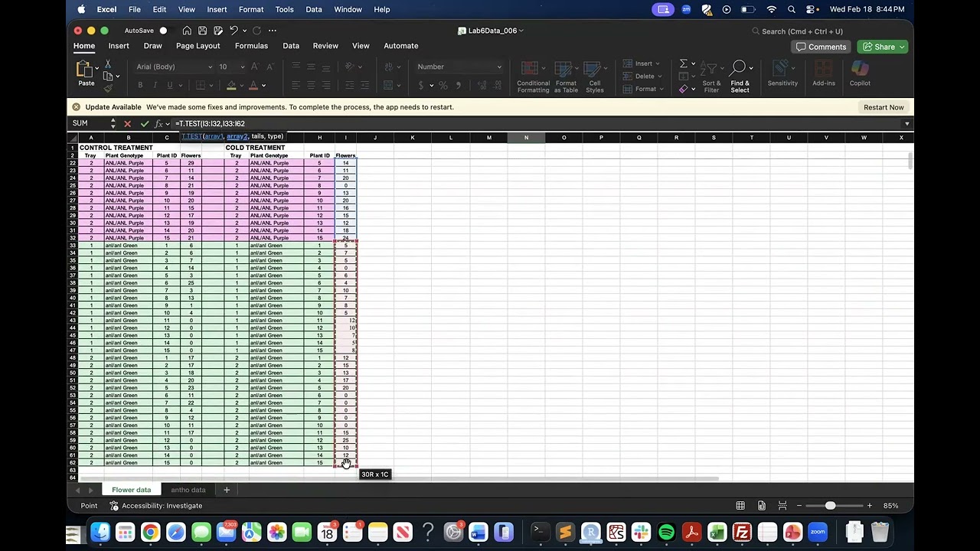Click the Add-ins icon
Viewport: 980px width, 551px height.
click(824, 73)
